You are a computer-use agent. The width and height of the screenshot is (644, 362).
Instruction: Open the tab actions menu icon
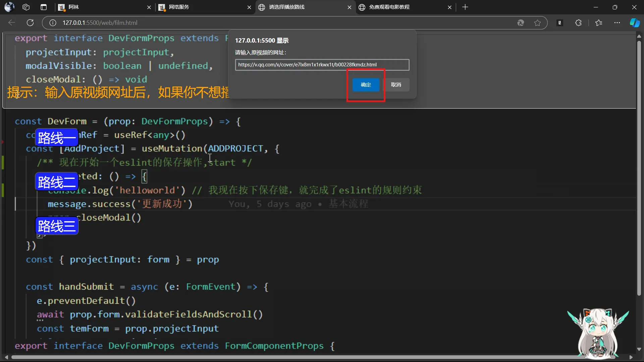pos(44,7)
